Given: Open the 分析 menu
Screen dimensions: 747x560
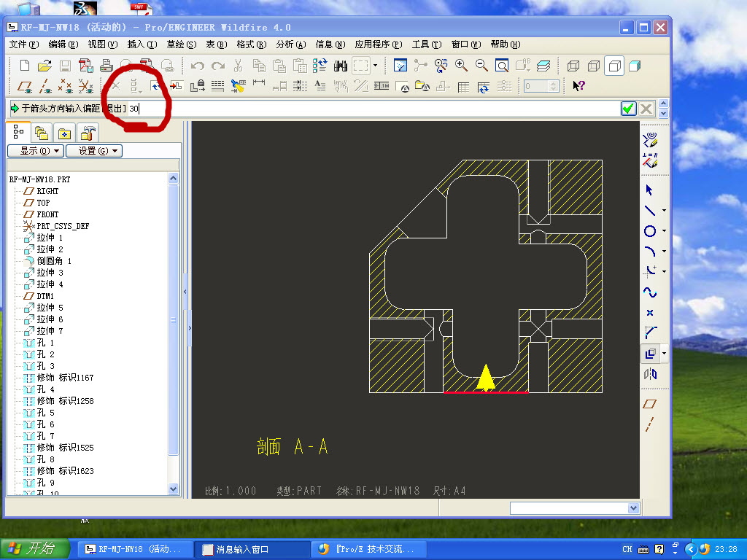Looking at the screenshot, I should pos(290,44).
